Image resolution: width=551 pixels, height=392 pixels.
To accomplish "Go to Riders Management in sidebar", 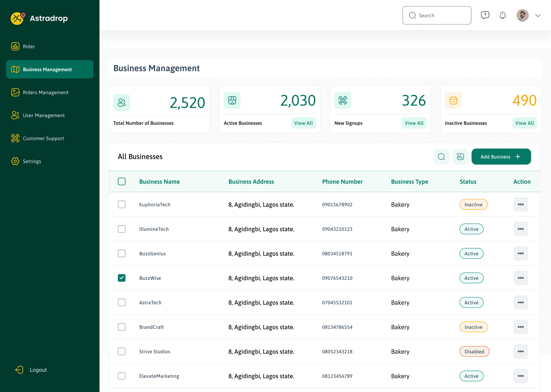I will click(x=46, y=92).
